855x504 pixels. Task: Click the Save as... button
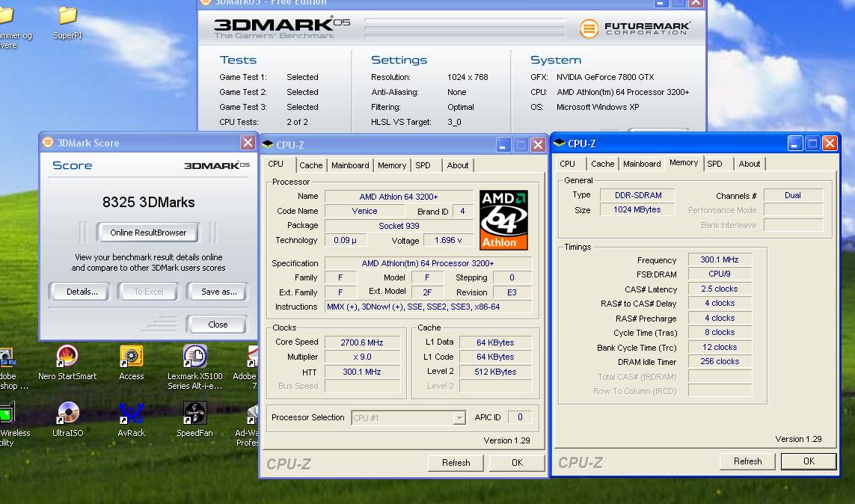tap(218, 292)
